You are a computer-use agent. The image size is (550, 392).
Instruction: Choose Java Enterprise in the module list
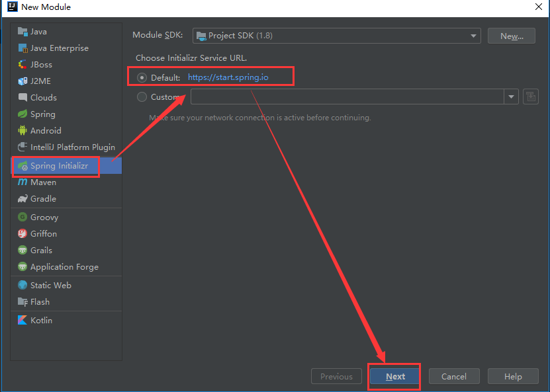click(x=66, y=48)
